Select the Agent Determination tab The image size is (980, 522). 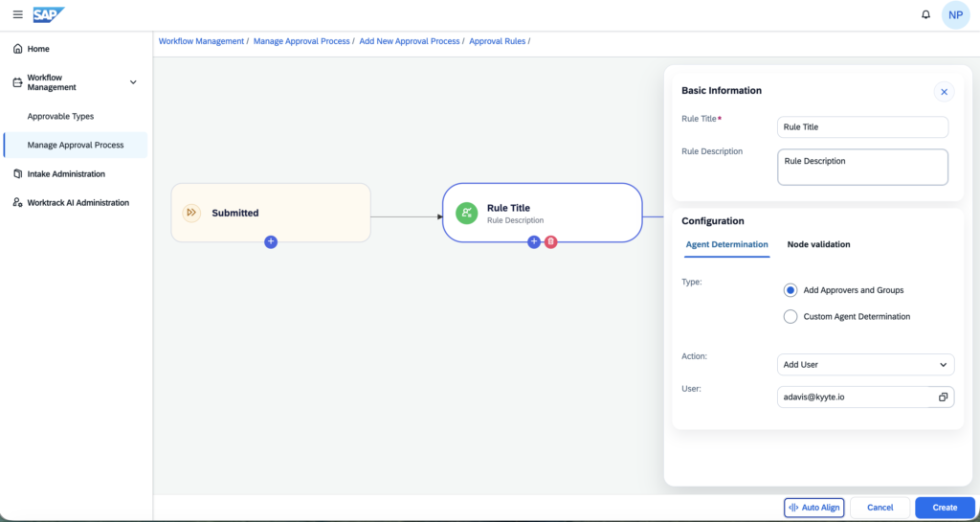pos(726,244)
